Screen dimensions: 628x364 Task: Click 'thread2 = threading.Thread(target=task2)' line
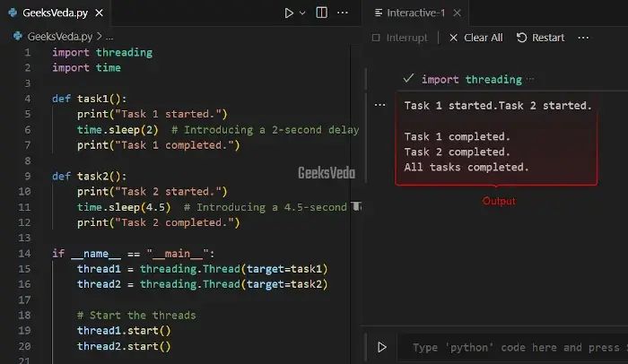coord(202,284)
